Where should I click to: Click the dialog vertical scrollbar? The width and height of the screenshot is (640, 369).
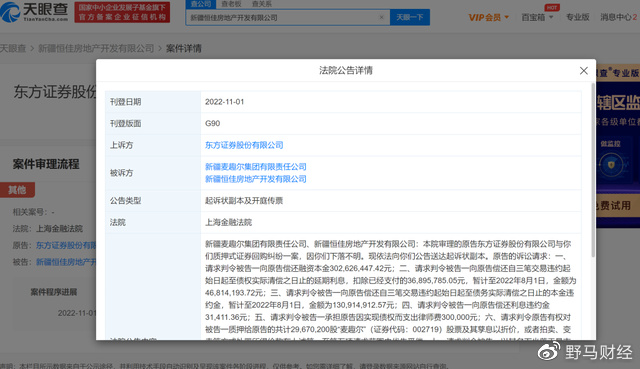(x=593, y=169)
